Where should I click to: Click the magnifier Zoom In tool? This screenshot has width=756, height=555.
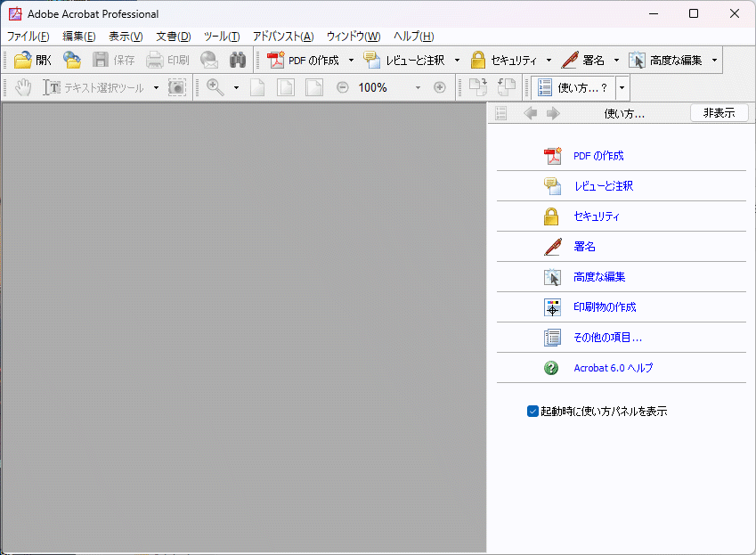pos(215,87)
